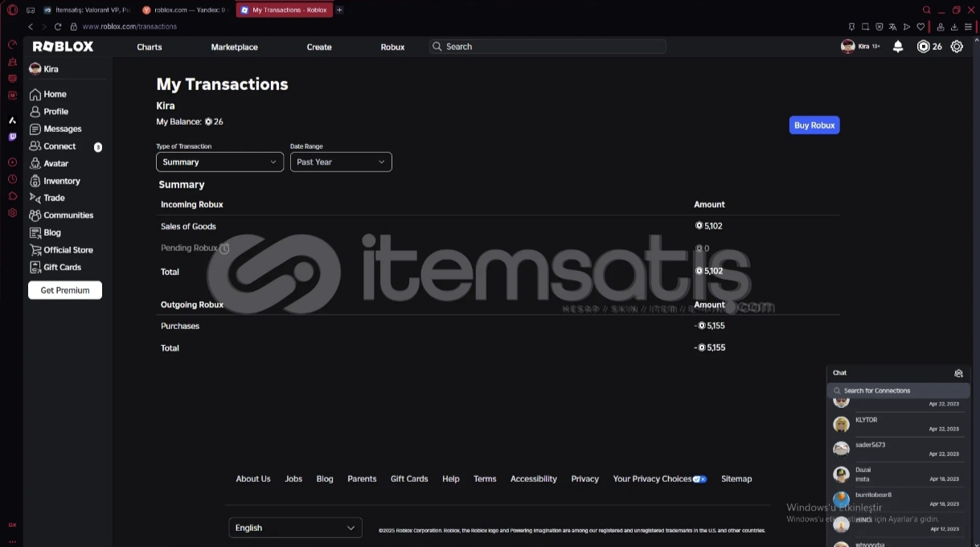The height and width of the screenshot is (547, 980).
Task: Go back with the browser back arrow
Action: point(31,27)
